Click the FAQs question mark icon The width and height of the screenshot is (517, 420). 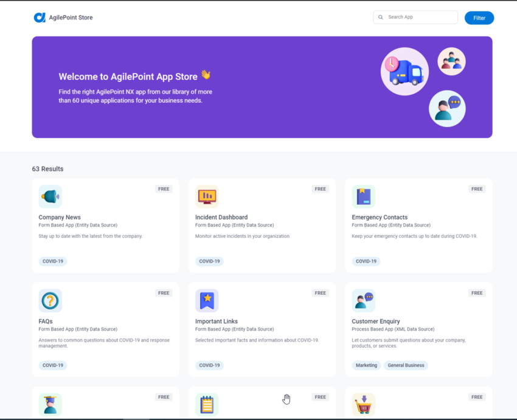(50, 300)
